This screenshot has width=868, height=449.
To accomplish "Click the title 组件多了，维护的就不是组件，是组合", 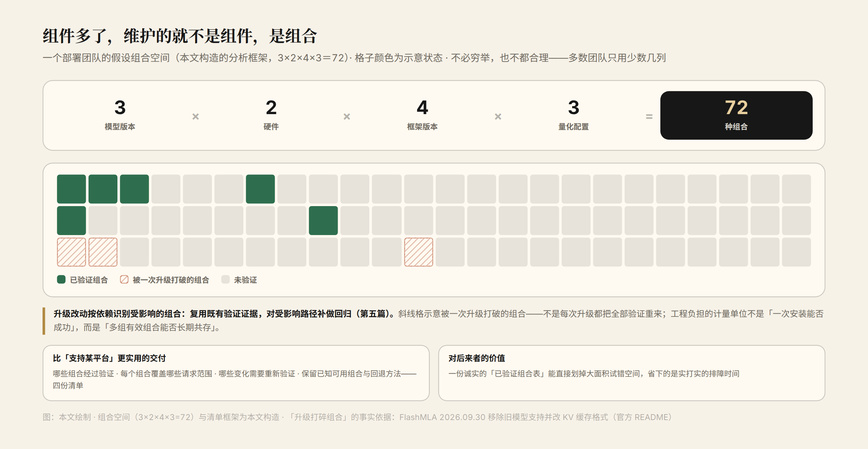I will coord(180,36).
